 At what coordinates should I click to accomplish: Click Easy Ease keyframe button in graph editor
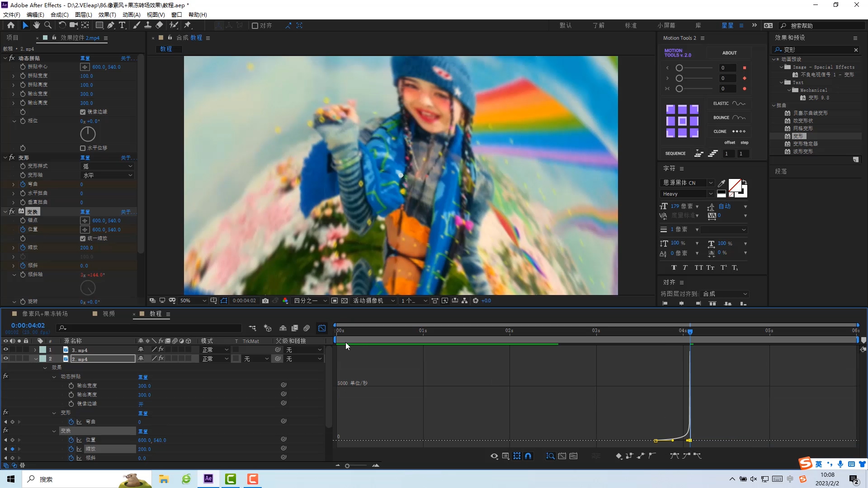(675, 456)
